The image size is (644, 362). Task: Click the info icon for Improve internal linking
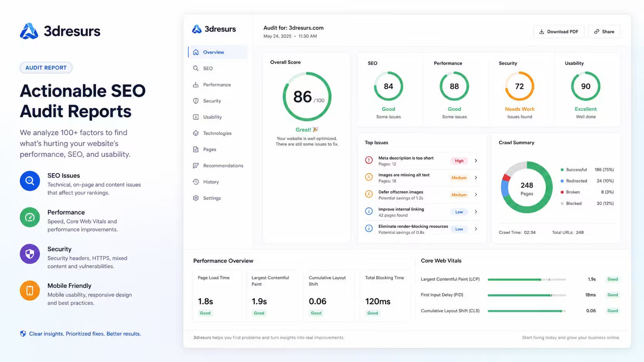coord(369,212)
